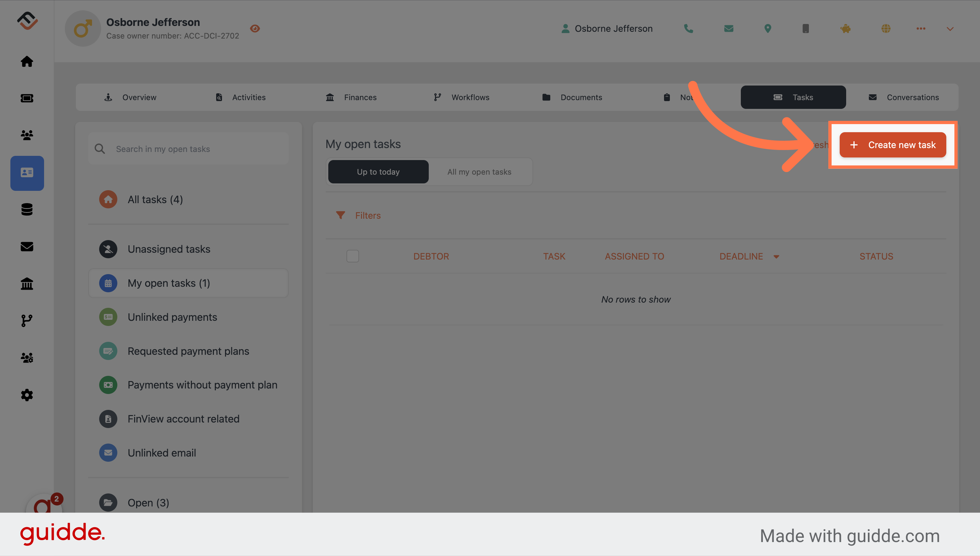Click the database/stack icon in sidebar
Image resolution: width=980 pixels, height=556 pixels.
[27, 209]
